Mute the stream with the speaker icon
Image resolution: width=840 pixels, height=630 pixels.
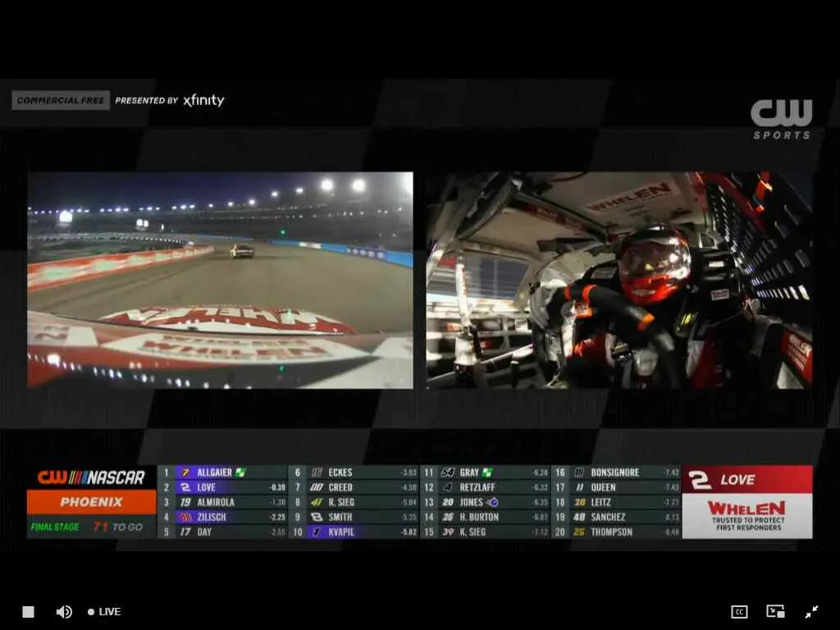[x=64, y=612]
